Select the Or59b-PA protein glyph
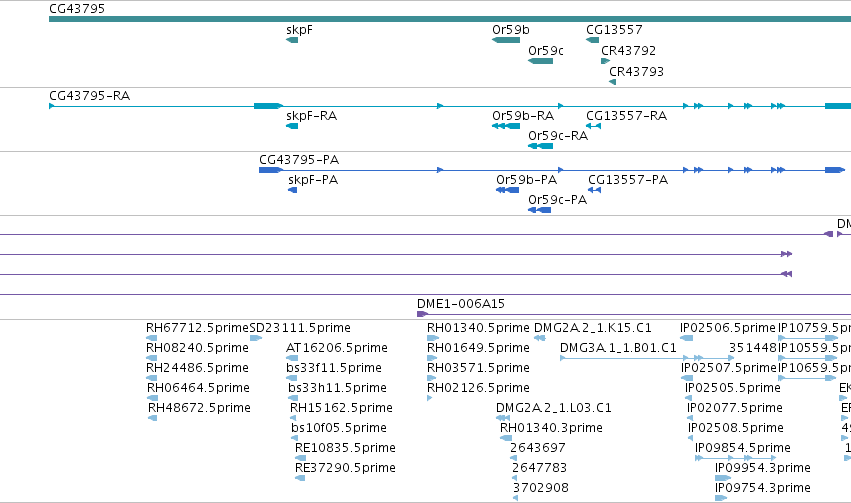This screenshot has height=503, width=851. [507, 190]
